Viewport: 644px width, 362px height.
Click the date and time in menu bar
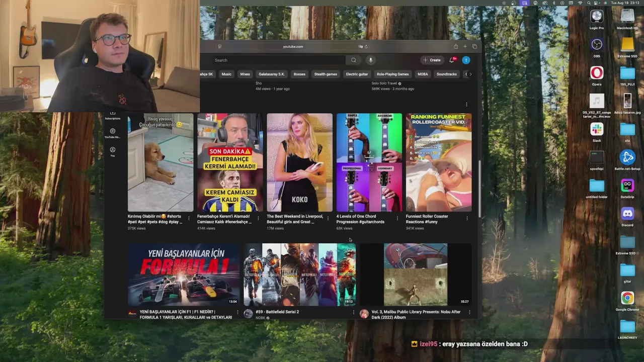[624, 3]
